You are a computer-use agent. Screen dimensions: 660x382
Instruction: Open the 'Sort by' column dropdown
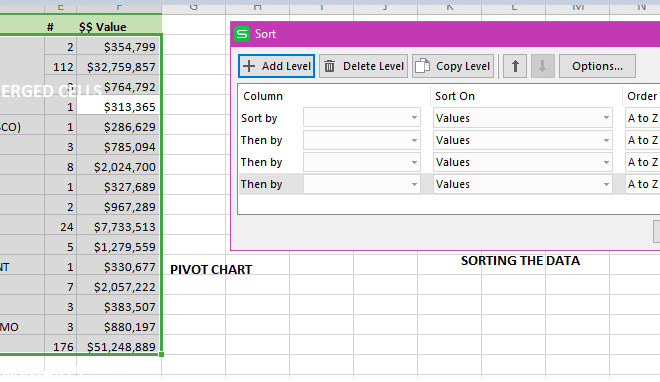(x=362, y=118)
